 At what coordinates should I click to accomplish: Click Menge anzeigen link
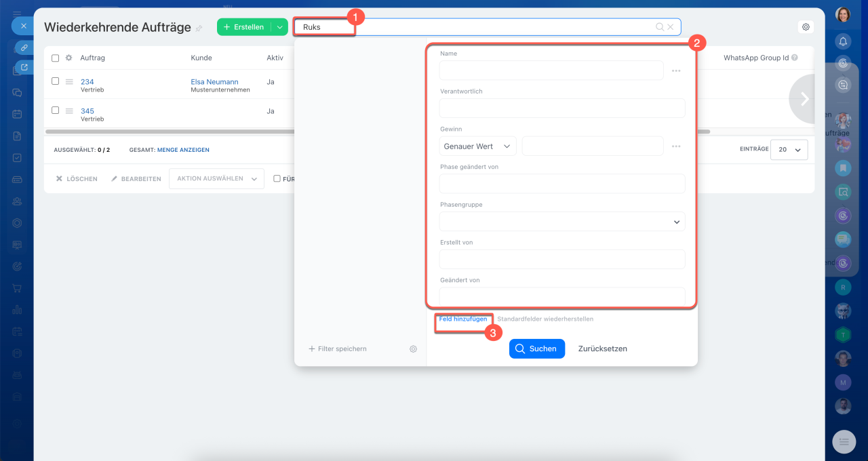click(183, 150)
